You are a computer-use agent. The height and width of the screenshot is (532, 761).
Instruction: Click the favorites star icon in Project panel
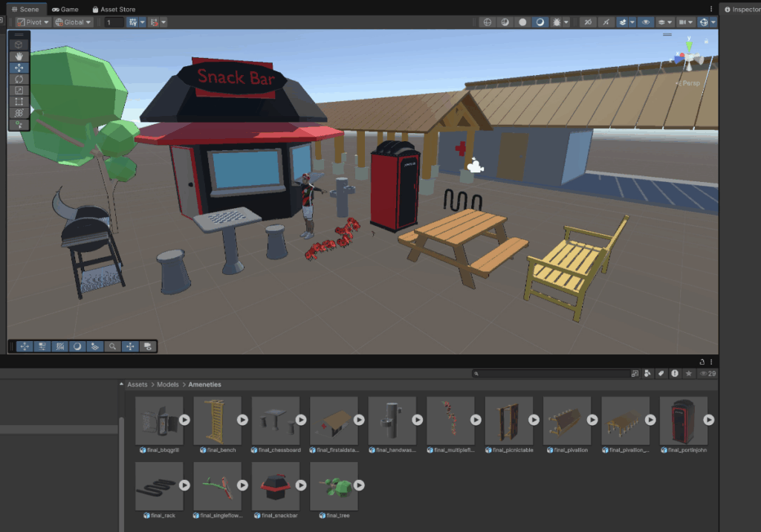pos(689,374)
